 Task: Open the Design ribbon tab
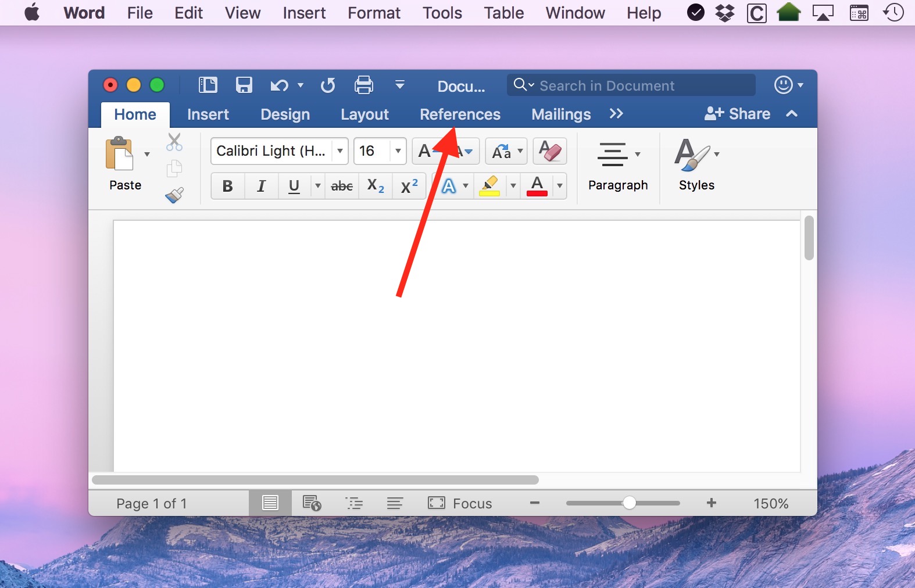[285, 114]
